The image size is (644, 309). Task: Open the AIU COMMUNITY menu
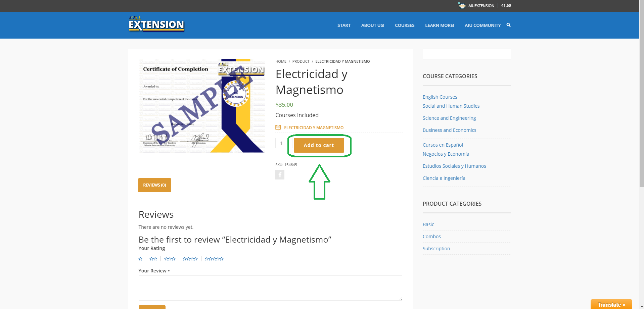[482, 25]
